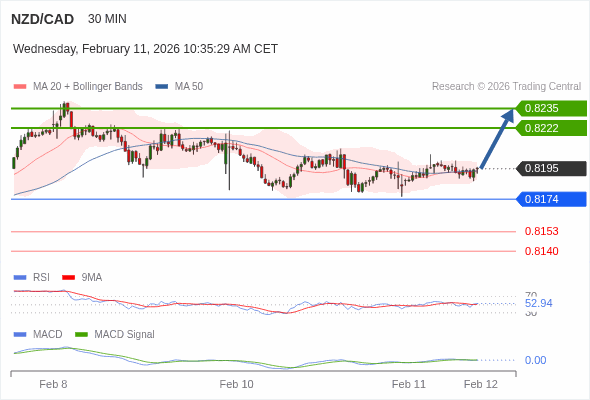Click the red 9MA legend swatch
Screen dimensions: 590x400
point(68,278)
